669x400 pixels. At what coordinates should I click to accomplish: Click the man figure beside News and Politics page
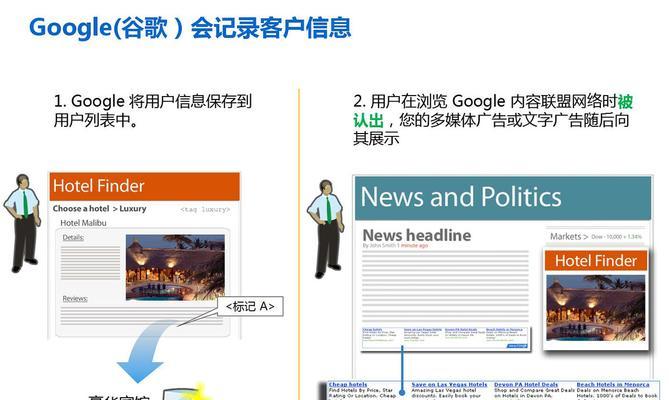pyautogui.click(x=326, y=229)
